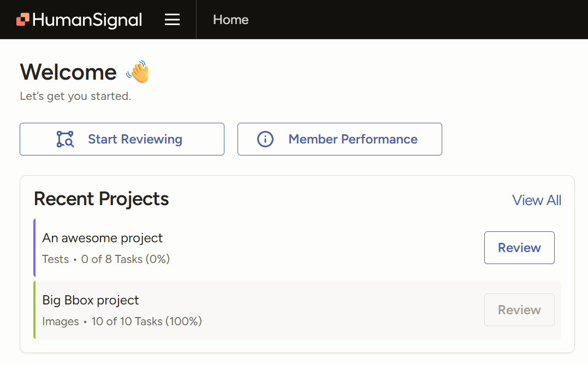Screen dimensions: 588x365
Task: Click the waving hand emoji
Action: click(x=138, y=72)
